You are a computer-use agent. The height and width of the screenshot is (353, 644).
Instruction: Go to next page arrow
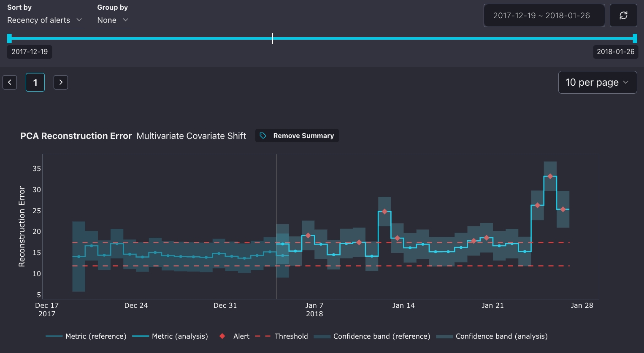tap(61, 82)
